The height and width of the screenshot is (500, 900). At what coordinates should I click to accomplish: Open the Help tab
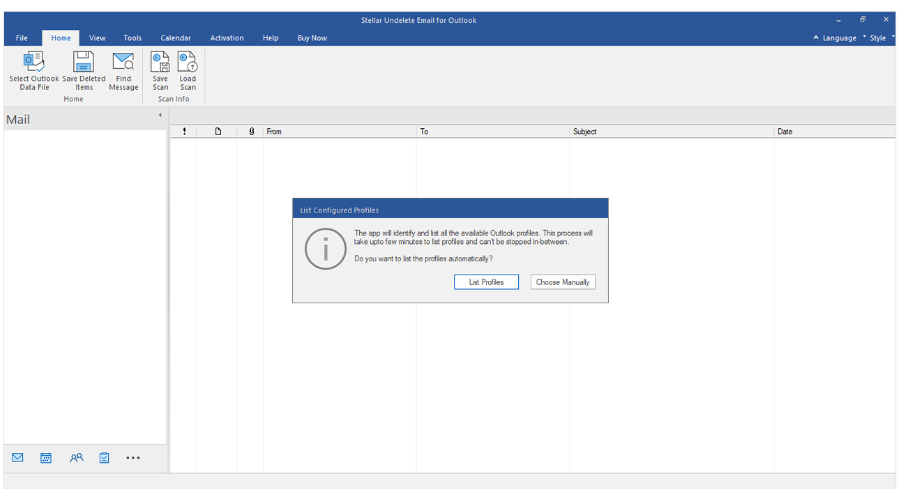[x=270, y=38]
